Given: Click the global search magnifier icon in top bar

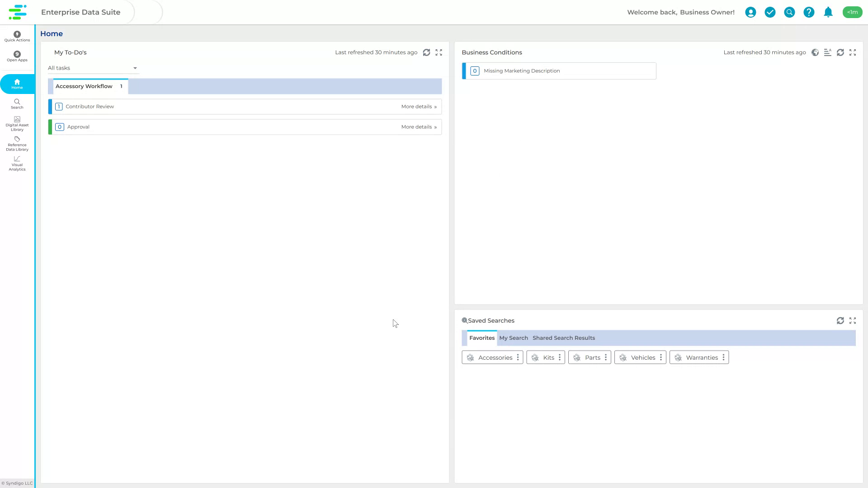Looking at the screenshot, I should click(x=789, y=12).
